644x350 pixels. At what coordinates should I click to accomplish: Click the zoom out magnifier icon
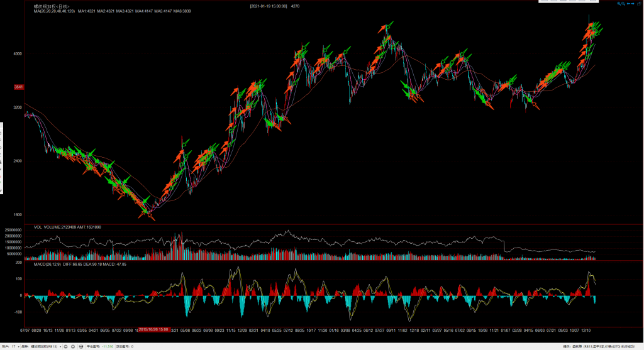click(x=623, y=4)
